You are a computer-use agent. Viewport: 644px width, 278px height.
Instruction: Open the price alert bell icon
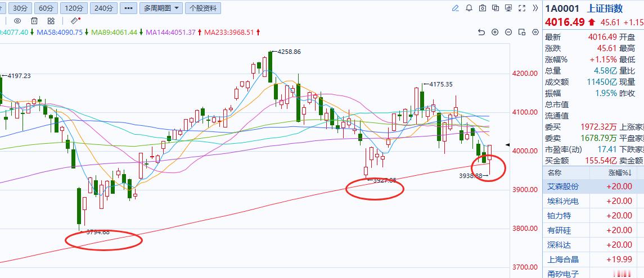(469, 8)
